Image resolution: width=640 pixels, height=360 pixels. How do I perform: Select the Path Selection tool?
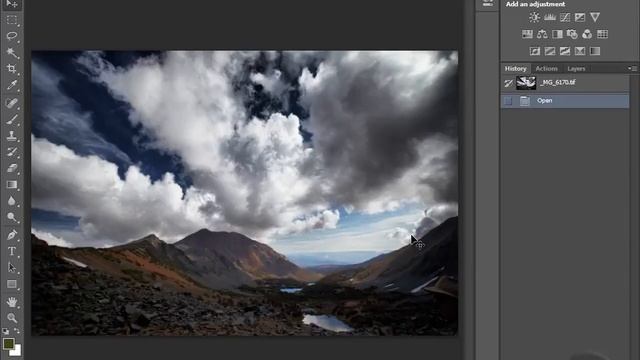(x=11, y=267)
